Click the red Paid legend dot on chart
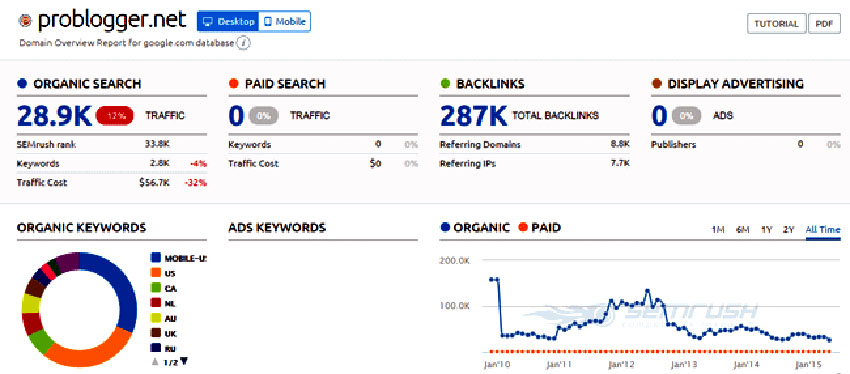 pos(523,228)
